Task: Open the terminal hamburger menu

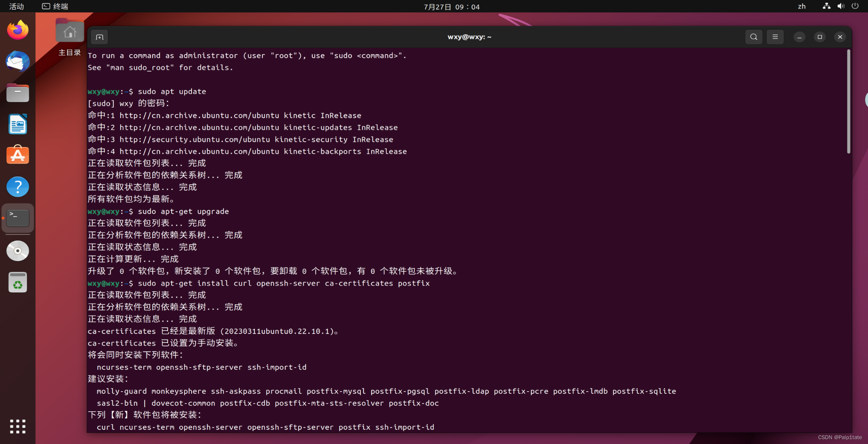Action: point(775,37)
